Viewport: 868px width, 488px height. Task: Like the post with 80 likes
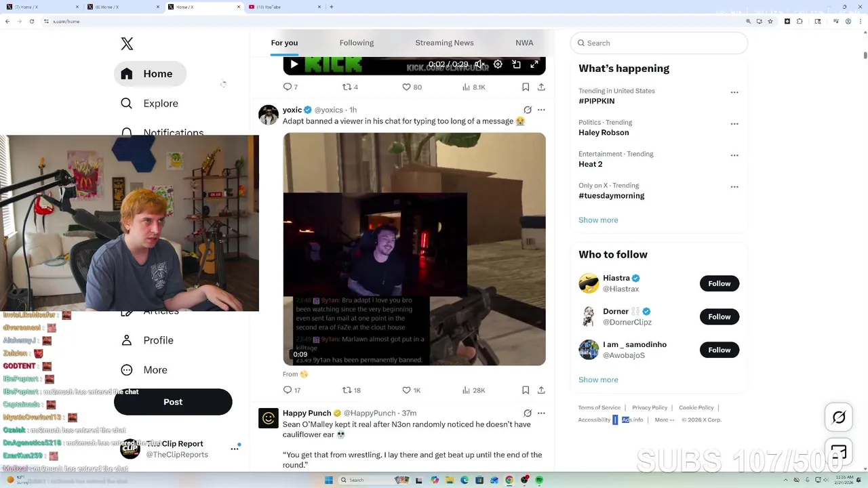click(412, 87)
